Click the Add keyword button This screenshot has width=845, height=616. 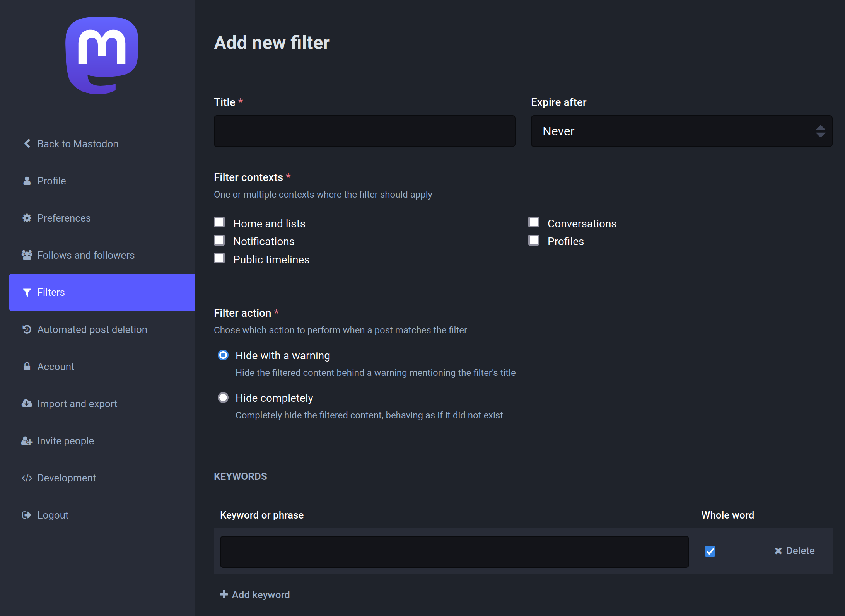[255, 594]
